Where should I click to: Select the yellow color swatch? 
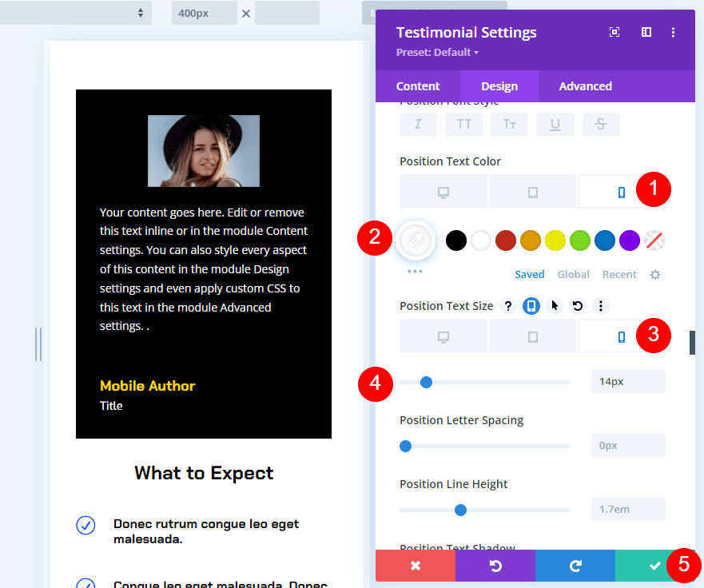(x=555, y=240)
